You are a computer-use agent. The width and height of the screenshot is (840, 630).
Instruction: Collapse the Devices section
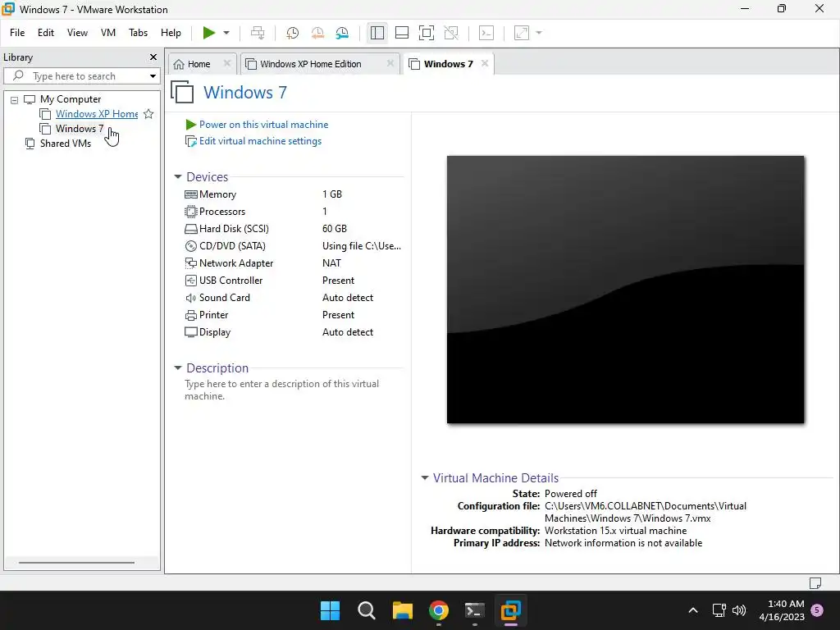pyautogui.click(x=178, y=177)
